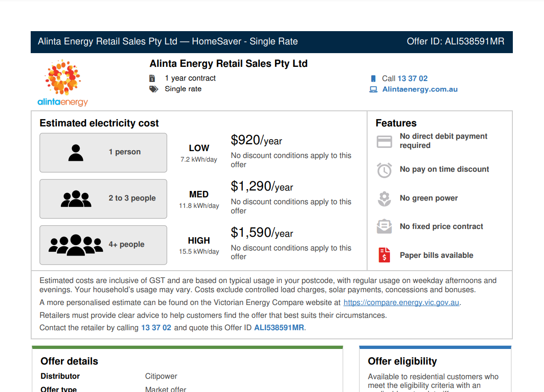The height and width of the screenshot is (392, 544).
Task: Click the green power flower icon
Action: (385, 199)
